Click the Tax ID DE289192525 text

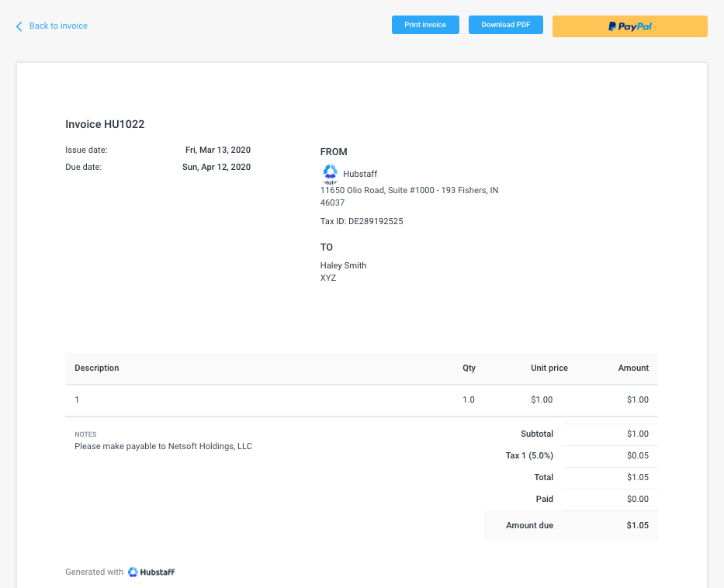point(361,221)
